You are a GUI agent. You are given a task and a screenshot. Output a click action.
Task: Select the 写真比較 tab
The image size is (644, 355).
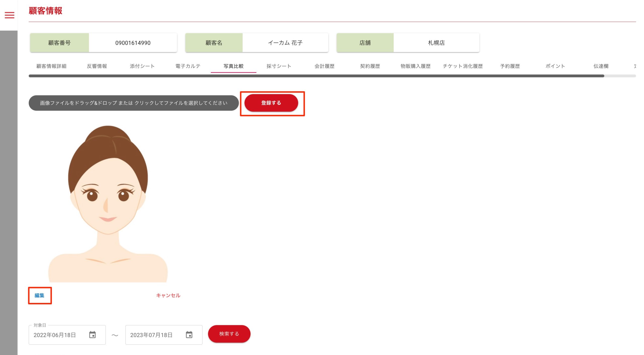click(x=233, y=66)
